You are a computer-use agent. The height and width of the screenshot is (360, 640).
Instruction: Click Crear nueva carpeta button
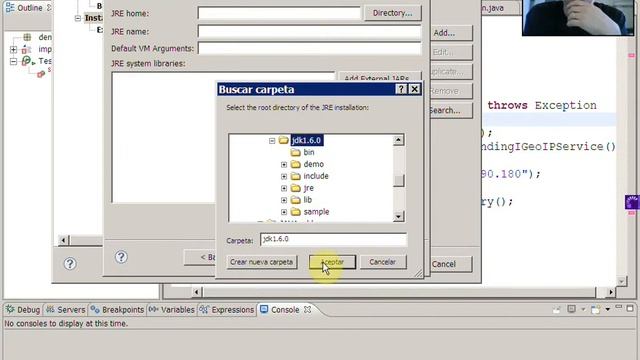click(x=262, y=262)
